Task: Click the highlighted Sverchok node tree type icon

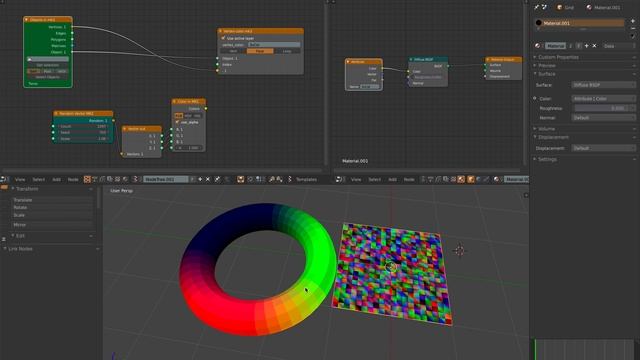Action: click(x=87, y=179)
